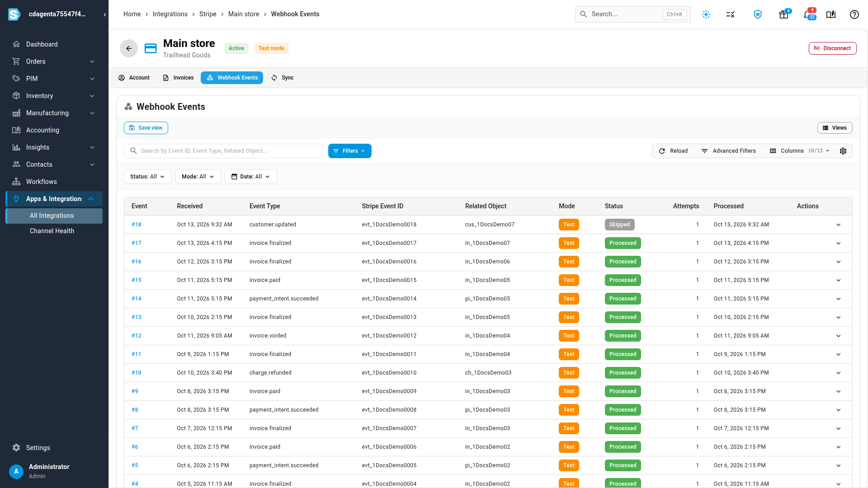Click the shield icon in top bar
This screenshot has height=488, width=868.
click(x=758, y=14)
